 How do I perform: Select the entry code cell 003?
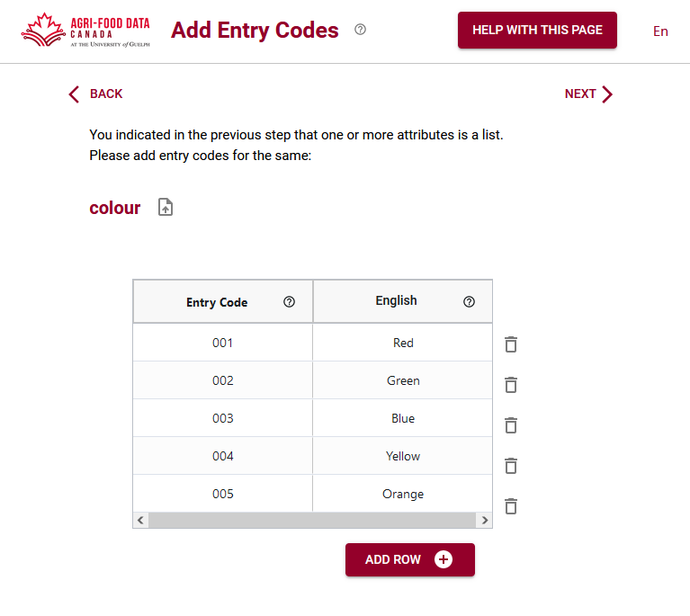click(x=223, y=418)
